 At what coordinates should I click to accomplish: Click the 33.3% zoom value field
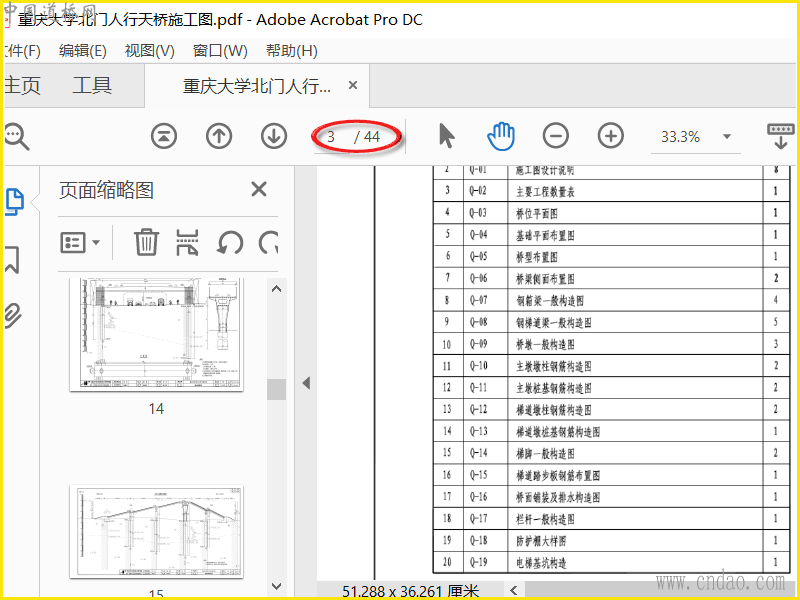pos(681,137)
